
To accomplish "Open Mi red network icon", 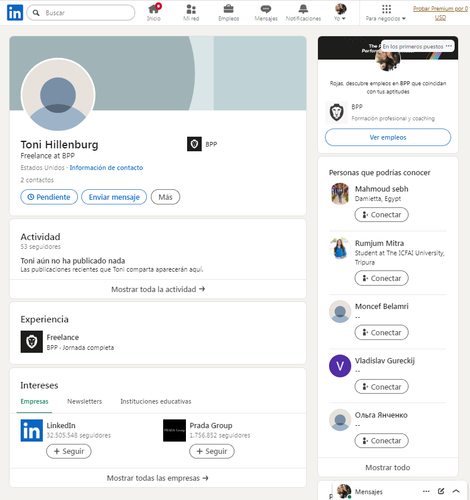I will tap(191, 12).
